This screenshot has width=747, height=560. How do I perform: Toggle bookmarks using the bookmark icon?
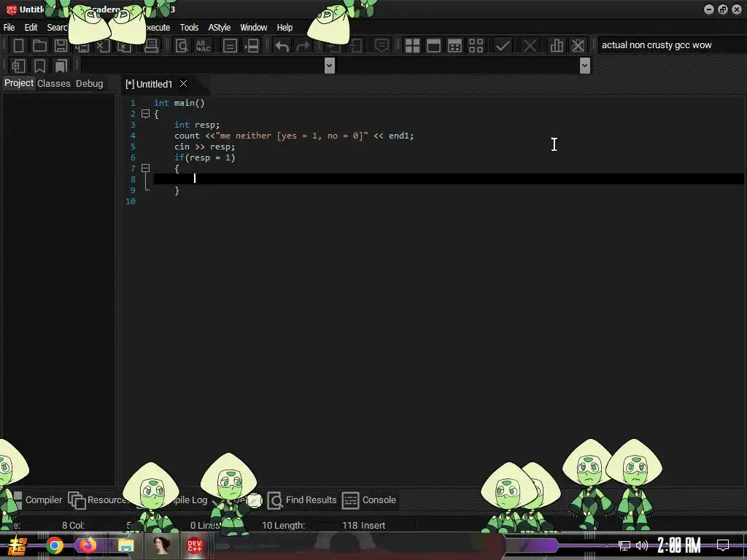coord(39,66)
